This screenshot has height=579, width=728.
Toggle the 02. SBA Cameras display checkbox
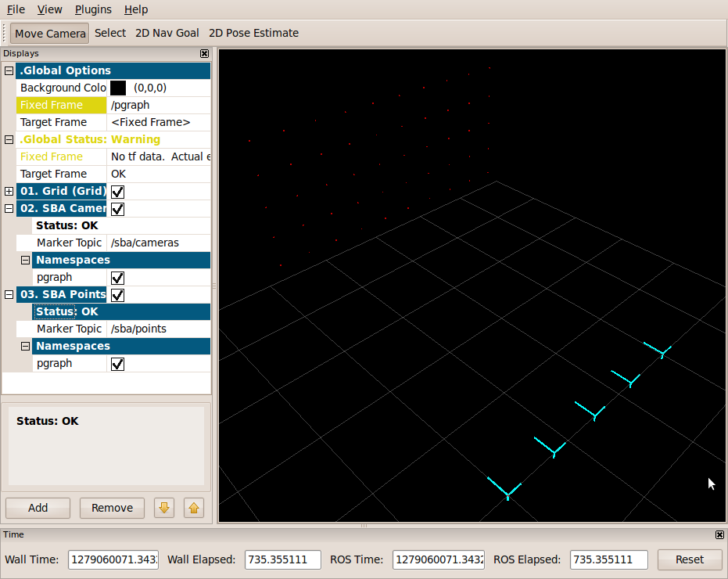pos(118,209)
